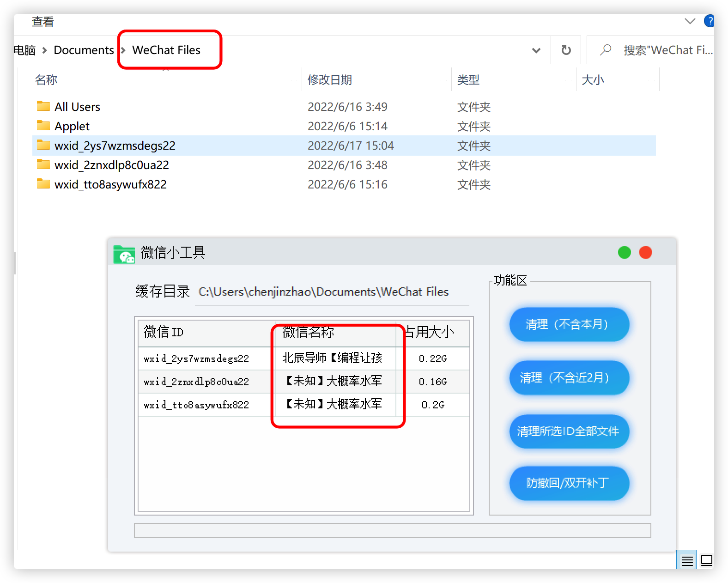
Task: Click the refresh icon beside address bar
Action: coord(566,50)
